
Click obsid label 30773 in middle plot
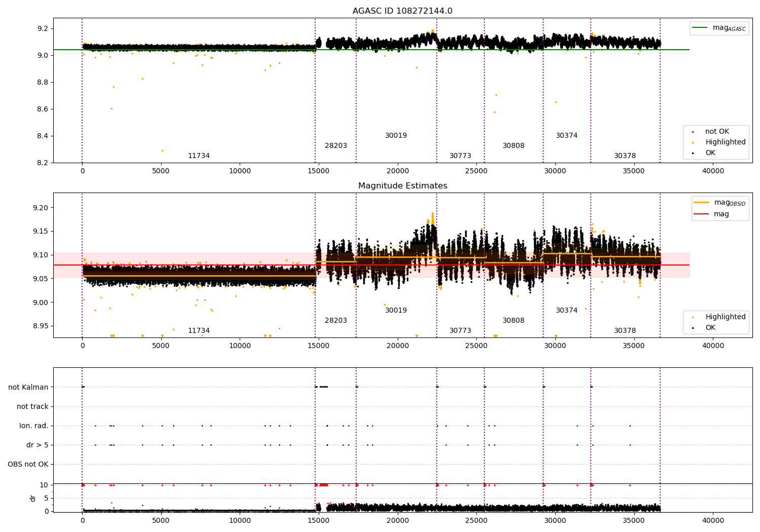pyautogui.click(x=460, y=331)
